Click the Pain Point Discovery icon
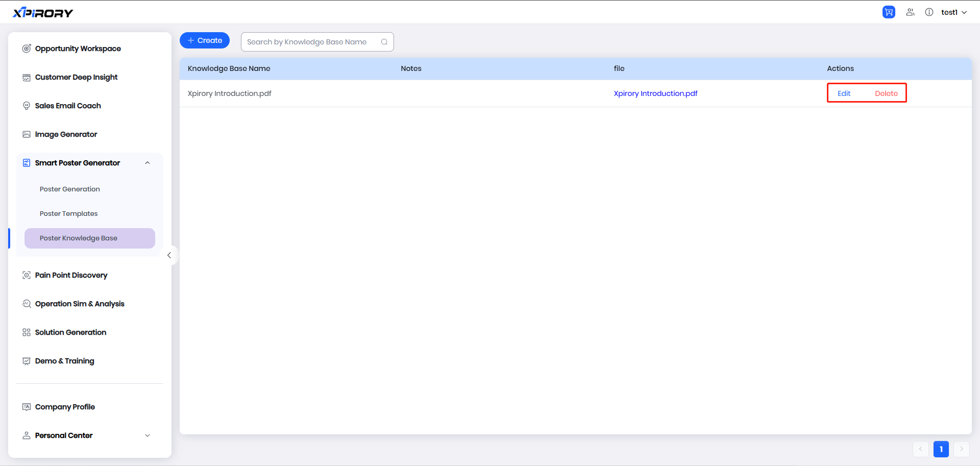This screenshot has width=980, height=466. (27, 275)
